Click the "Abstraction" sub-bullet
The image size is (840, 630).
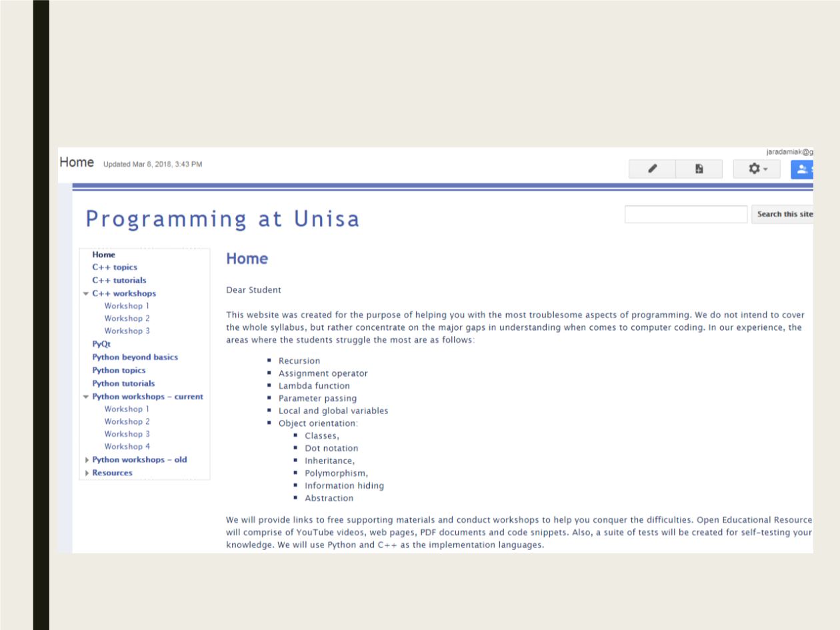tap(329, 498)
